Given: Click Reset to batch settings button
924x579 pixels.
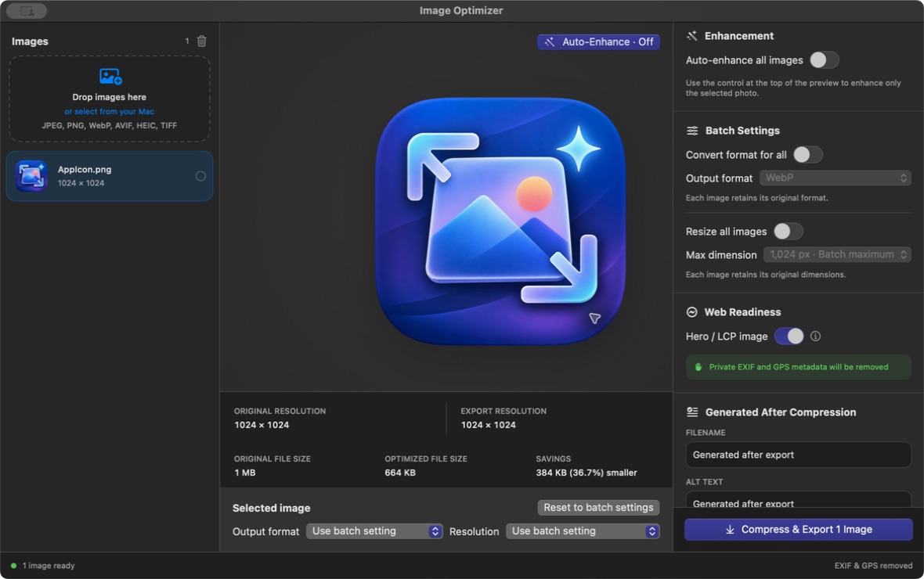Looking at the screenshot, I should 598,508.
